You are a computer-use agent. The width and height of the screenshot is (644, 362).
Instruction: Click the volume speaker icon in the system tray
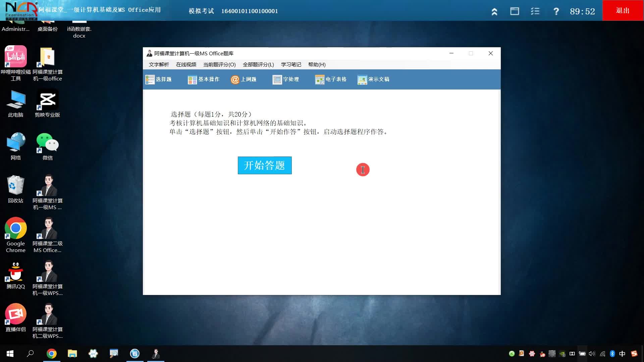coord(592,354)
